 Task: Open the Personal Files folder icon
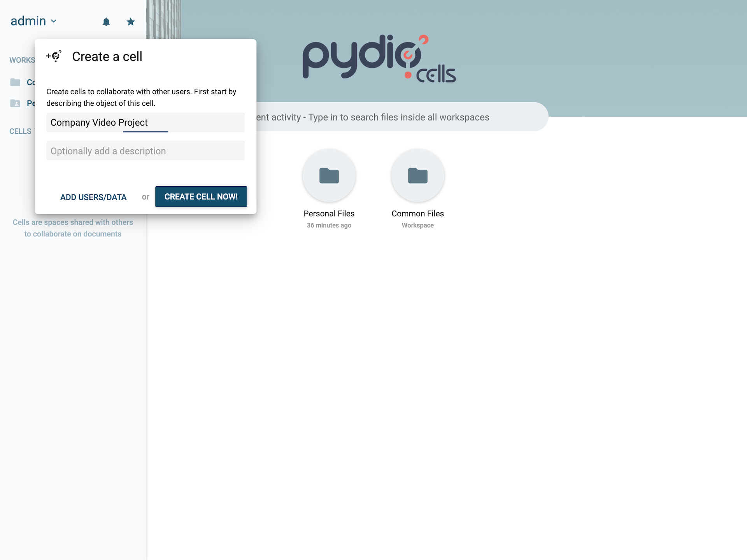(329, 176)
